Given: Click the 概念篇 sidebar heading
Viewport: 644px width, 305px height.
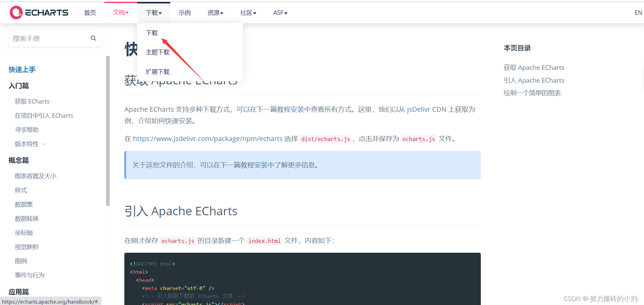Looking at the screenshot, I should 19,160.
